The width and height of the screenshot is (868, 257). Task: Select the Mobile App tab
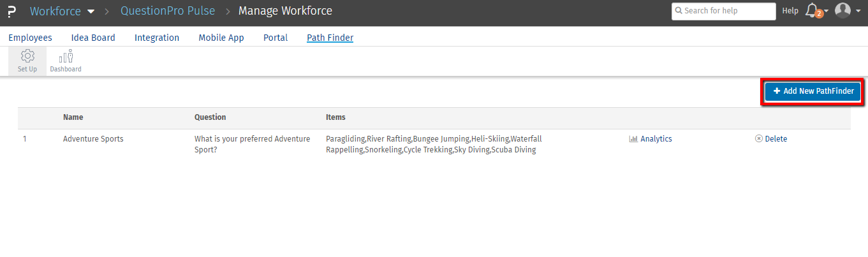click(221, 38)
